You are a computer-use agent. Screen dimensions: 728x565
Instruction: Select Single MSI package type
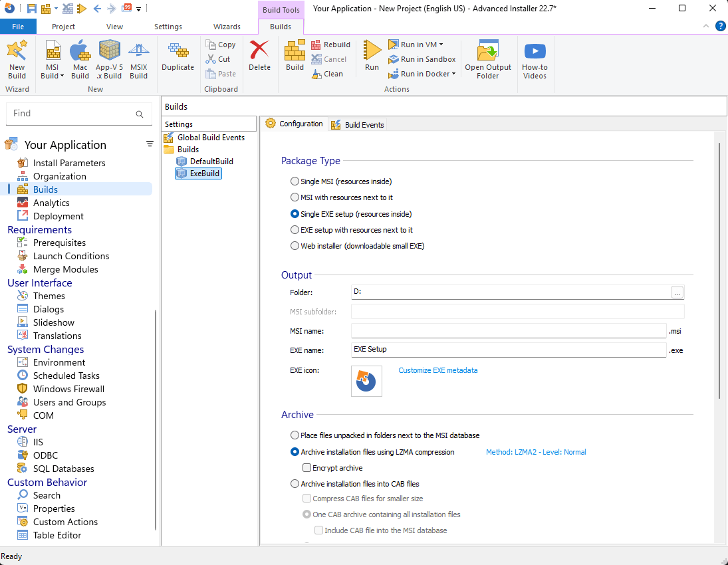[295, 181]
